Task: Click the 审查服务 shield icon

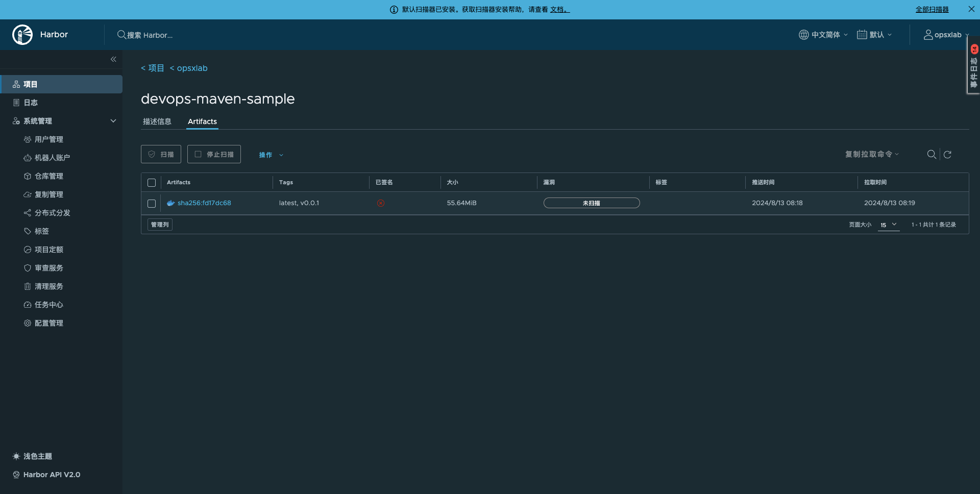Action: click(x=28, y=268)
